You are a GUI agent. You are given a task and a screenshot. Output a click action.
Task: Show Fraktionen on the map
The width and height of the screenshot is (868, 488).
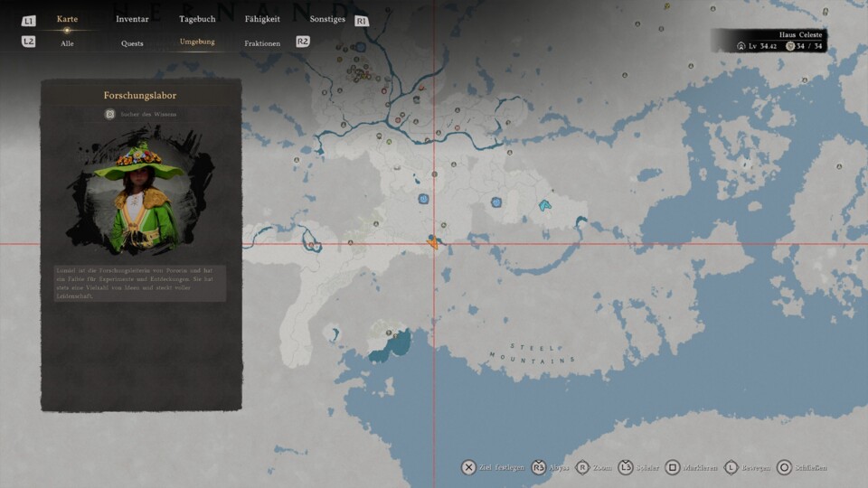262,43
